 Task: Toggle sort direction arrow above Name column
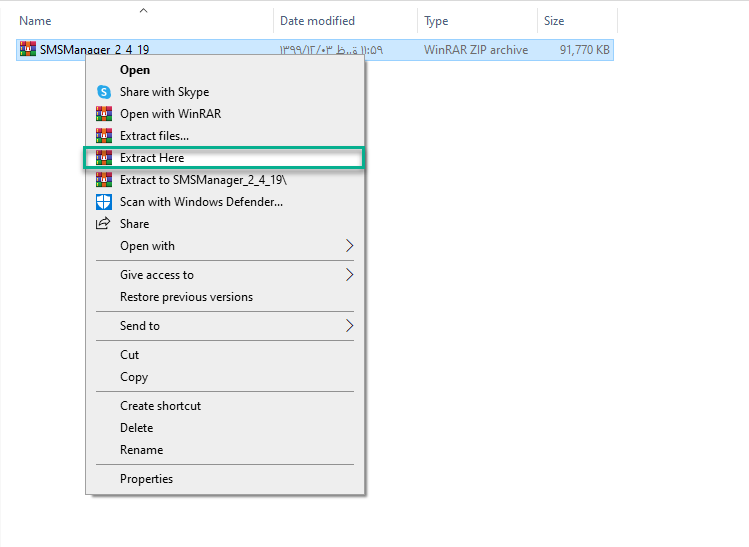143,11
